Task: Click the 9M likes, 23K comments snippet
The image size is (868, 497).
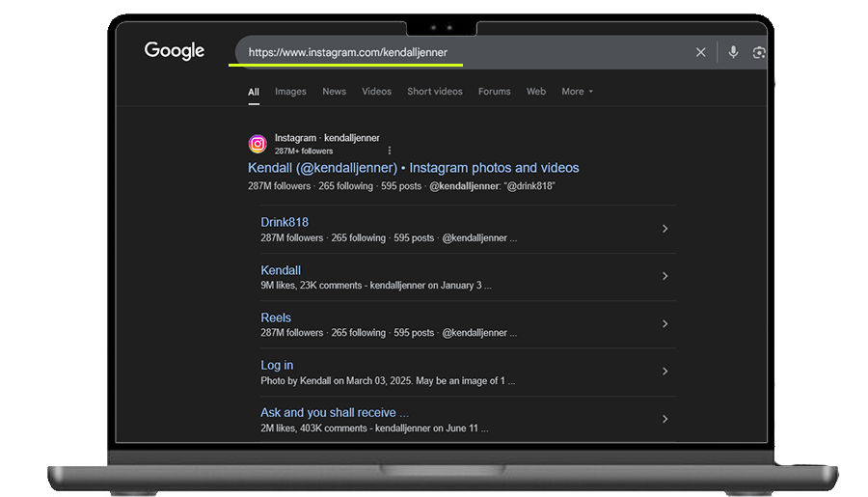Action: [x=376, y=286]
